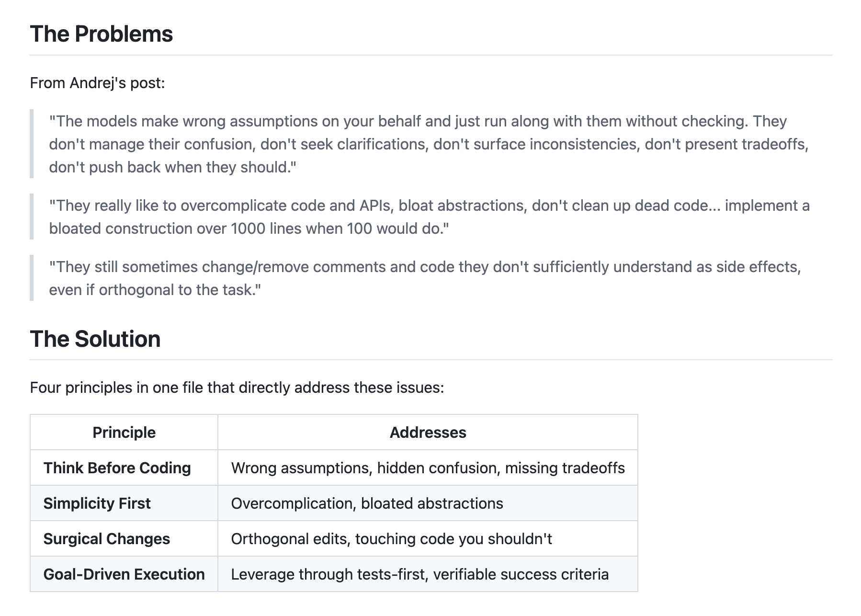This screenshot has height=616, width=861.
Task: Click the 'Four principles in one file' sentence
Action: 237,388
